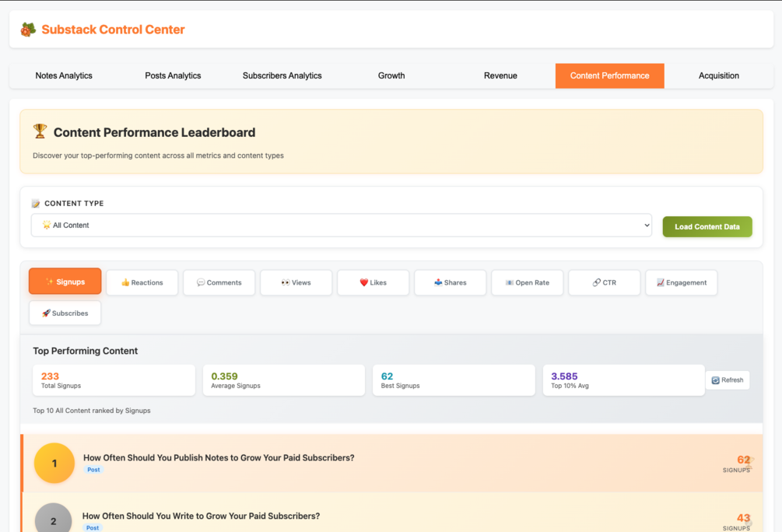Click the Post tag under rank 1 title
The width and height of the screenshot is (782, 532).
93,470
